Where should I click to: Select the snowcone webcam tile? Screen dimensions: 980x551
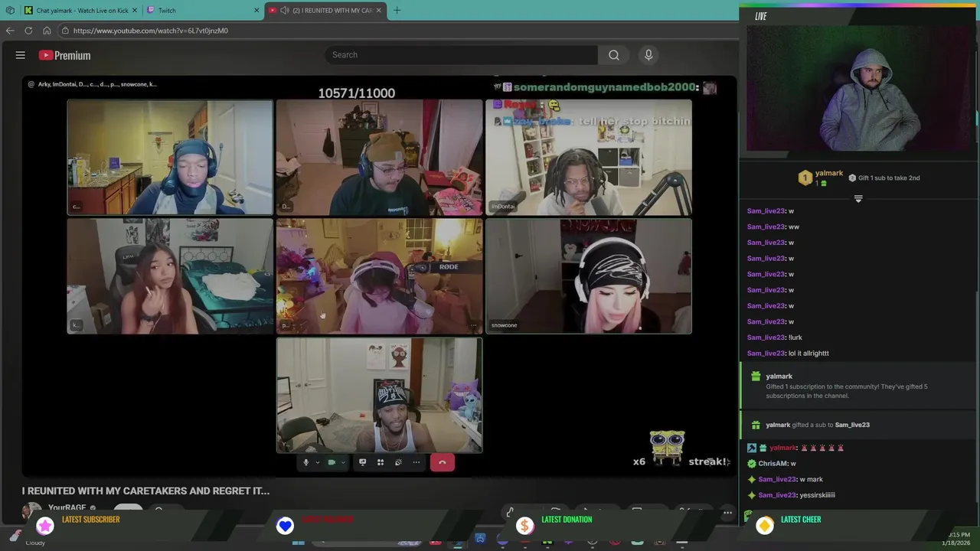click(x=588, y=276)
